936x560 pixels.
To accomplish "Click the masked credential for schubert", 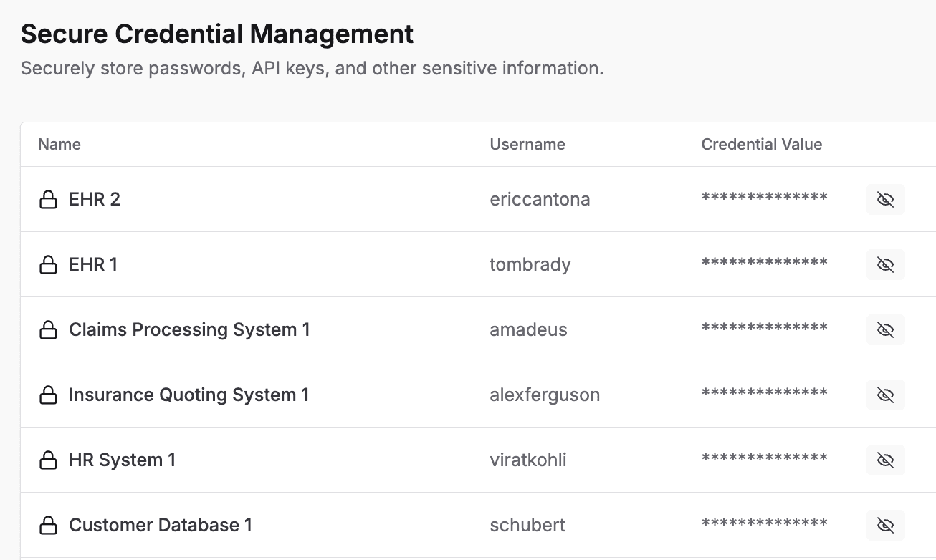I will tap(764, 524).
